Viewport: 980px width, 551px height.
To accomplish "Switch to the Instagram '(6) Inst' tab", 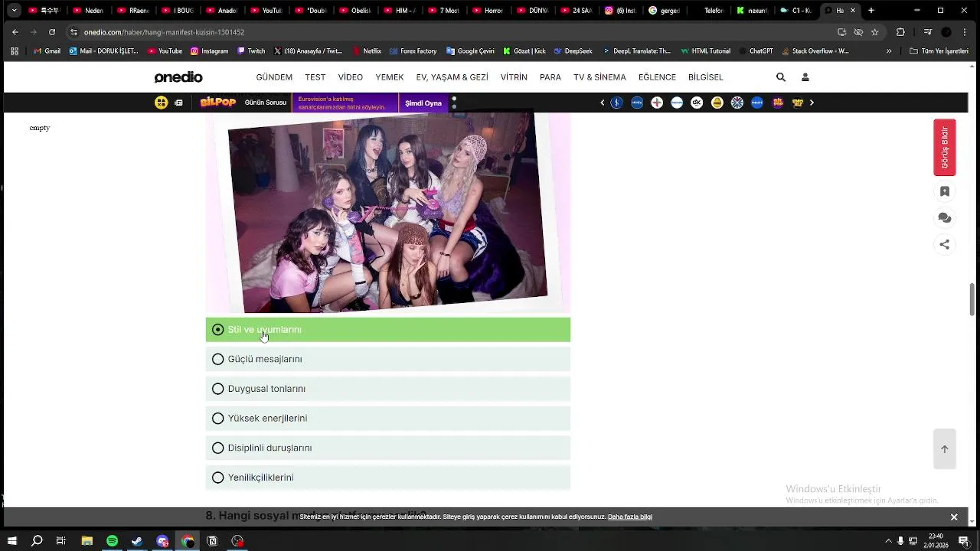I will 622,11.
